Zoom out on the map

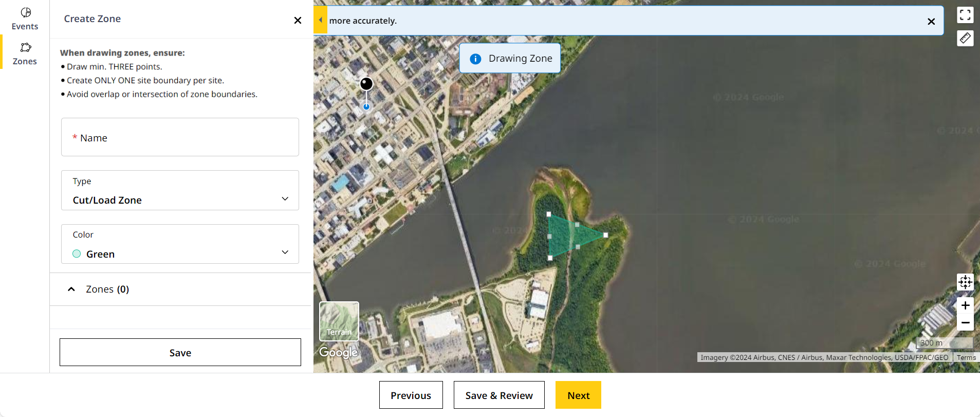(x=965, y=323)
